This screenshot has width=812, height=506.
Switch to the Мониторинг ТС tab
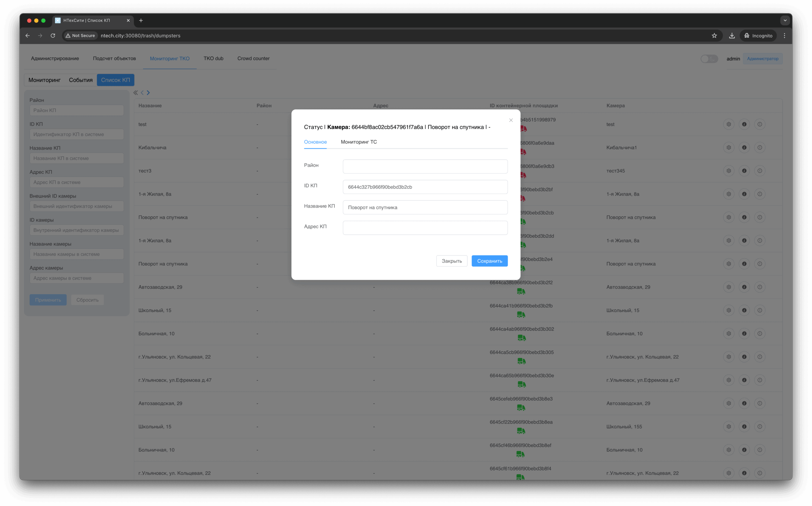pos(359,142)
